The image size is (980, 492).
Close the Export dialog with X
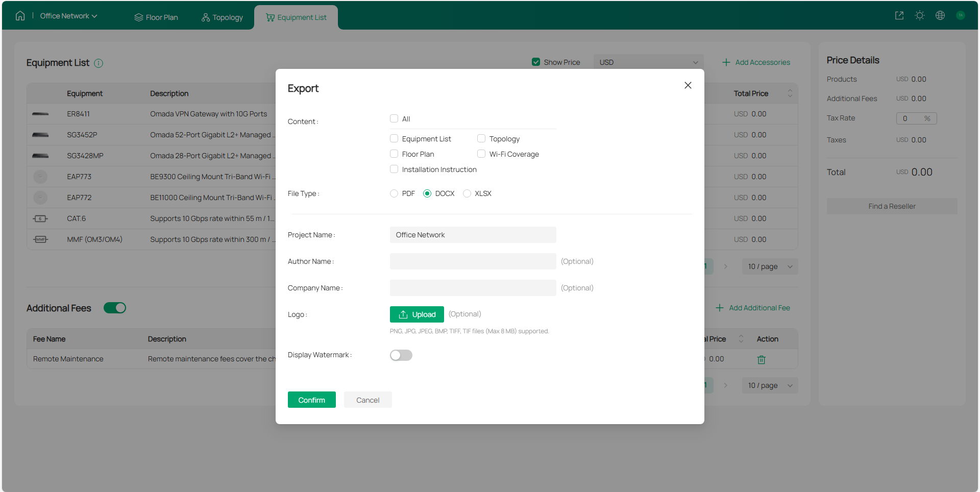688,85
